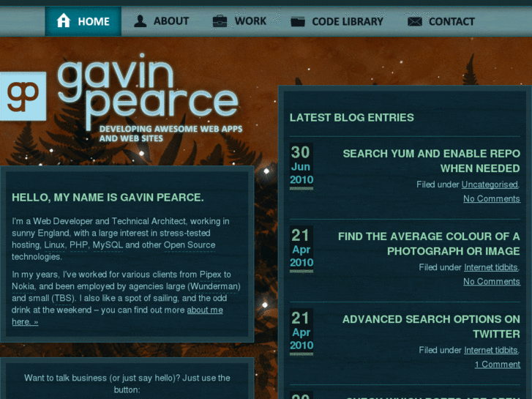532x399 pixels.
Task: Click the square gp logo badge
Action: 23,96
